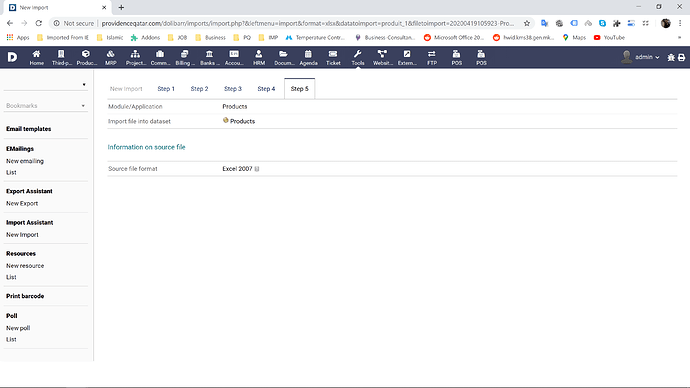Screen dimensions: 690x388
Task: Open the Apps bookmarks shortcut
Action: pos(18,37)
